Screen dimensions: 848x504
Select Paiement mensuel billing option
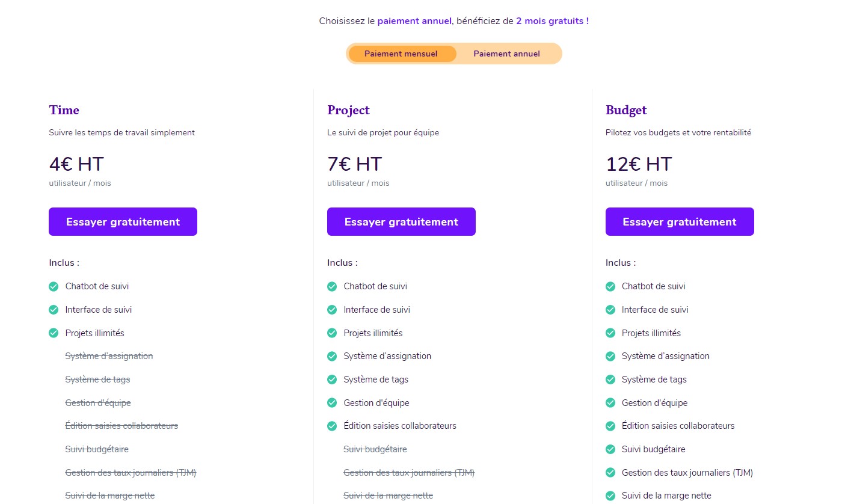tap(401, 54)
